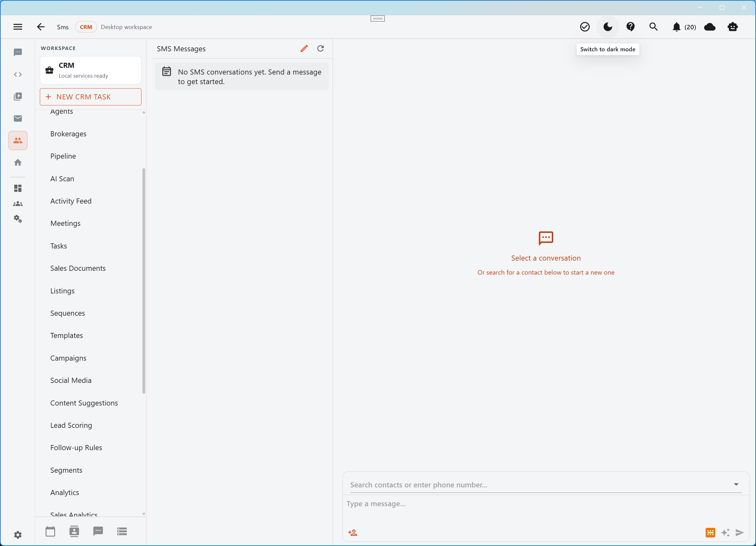Click NEW CRM TASK button
This screenshot has height=546, width=756.
91,97
